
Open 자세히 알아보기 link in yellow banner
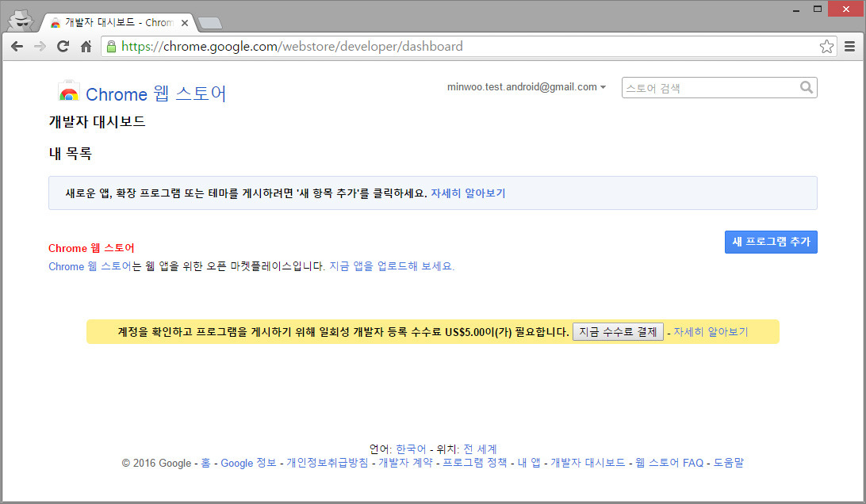coord(711,332)
